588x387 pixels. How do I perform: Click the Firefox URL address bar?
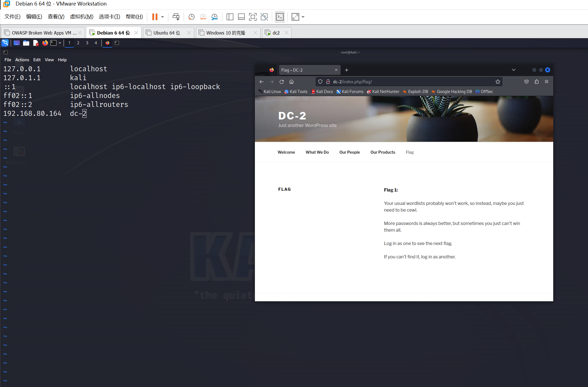click(x=409, y=82)
